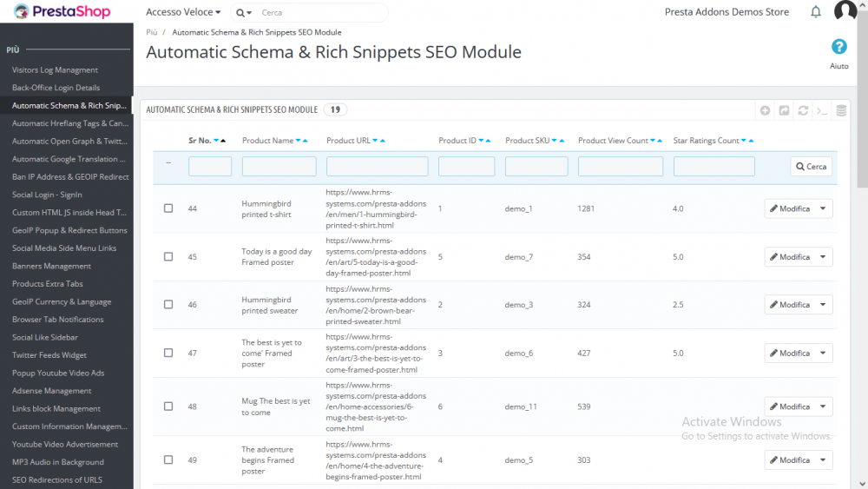Expand the dropdown arrow beside Modifica for row 45
868x489 pixels.
824,257
